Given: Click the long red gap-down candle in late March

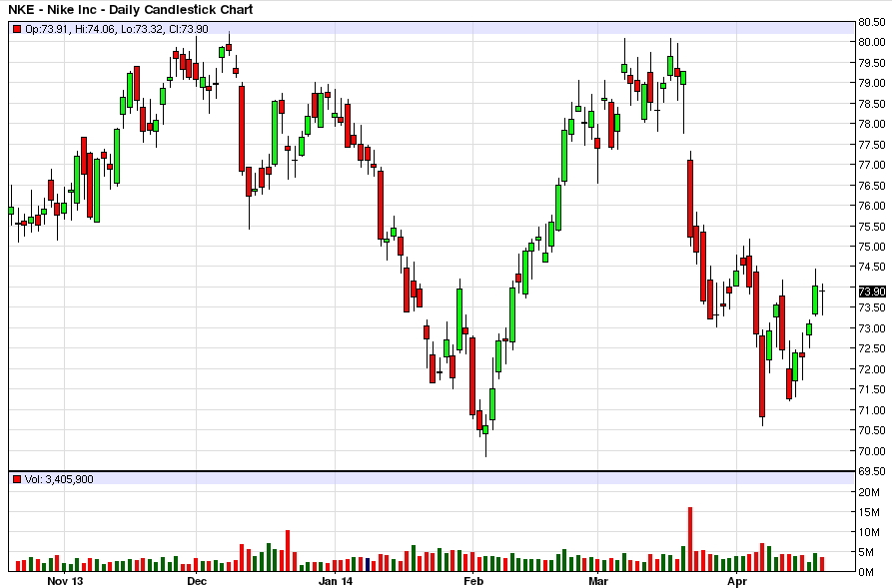Looking at the screenshot, I should [690, 199].
